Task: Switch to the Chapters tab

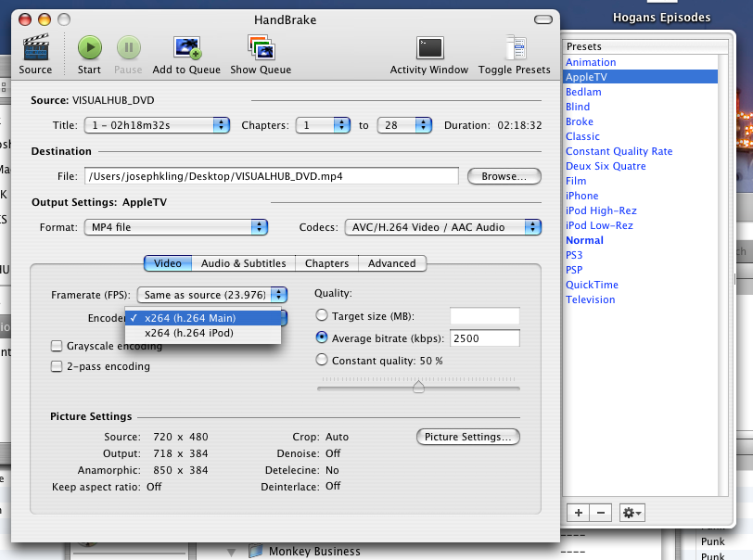Action: [x=327, y=263]
